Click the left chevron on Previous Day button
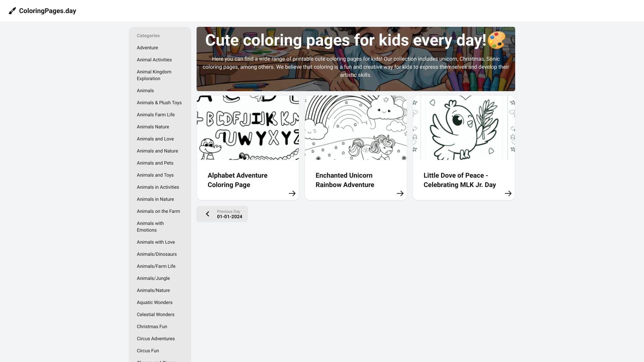The height and width of the screenshot is (362, 644). coord(207,214)
